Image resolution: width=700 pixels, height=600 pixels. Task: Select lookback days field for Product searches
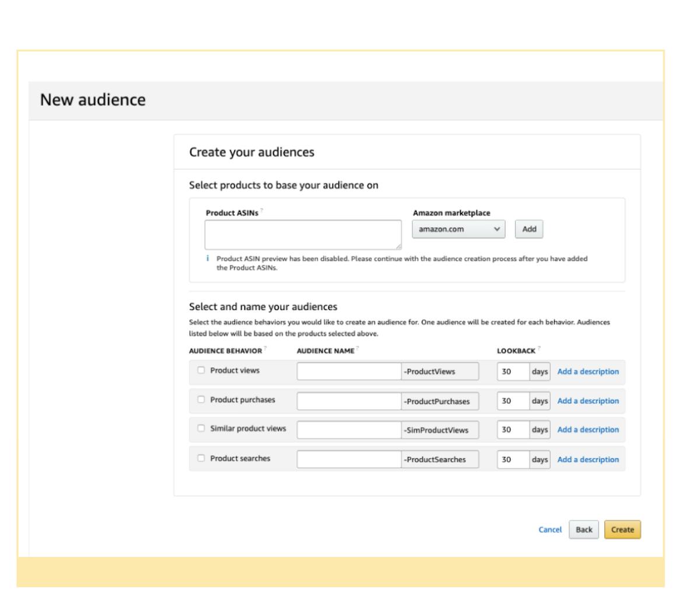click(x=513, y=459)
